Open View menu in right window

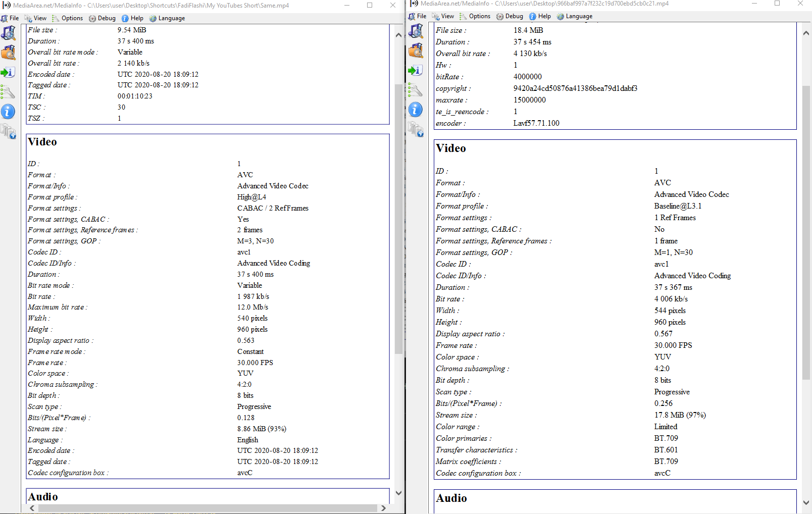tap(443, 16)
